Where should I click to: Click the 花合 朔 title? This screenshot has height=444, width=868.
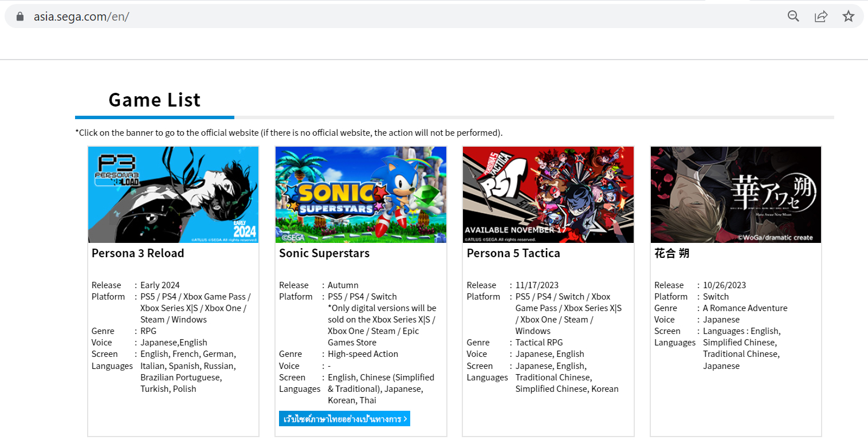coord(671,253)
